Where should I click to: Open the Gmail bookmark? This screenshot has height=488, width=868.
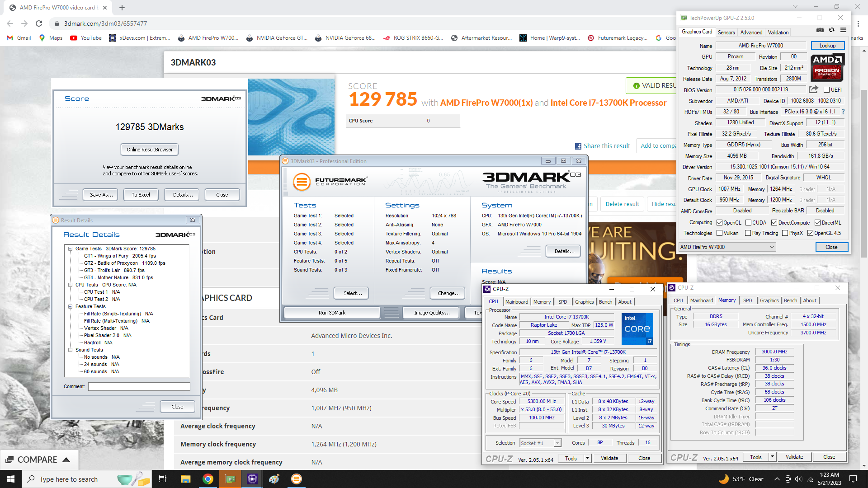tap(19, 38)
